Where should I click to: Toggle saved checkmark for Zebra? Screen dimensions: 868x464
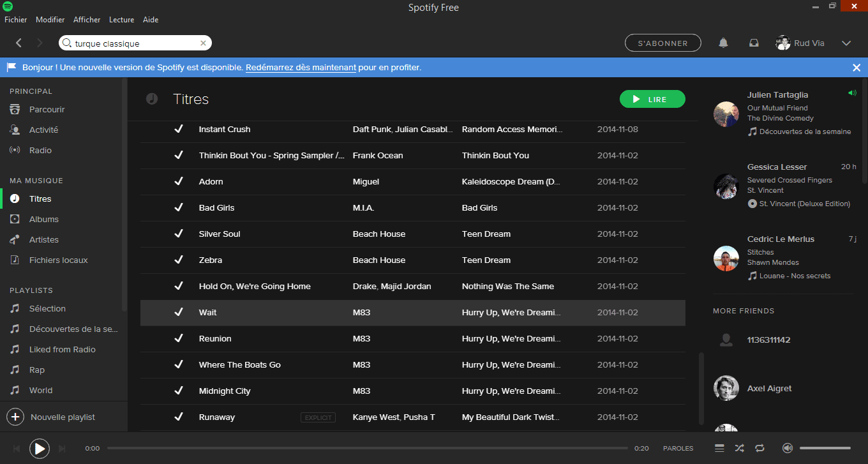(x=179, y=260)
